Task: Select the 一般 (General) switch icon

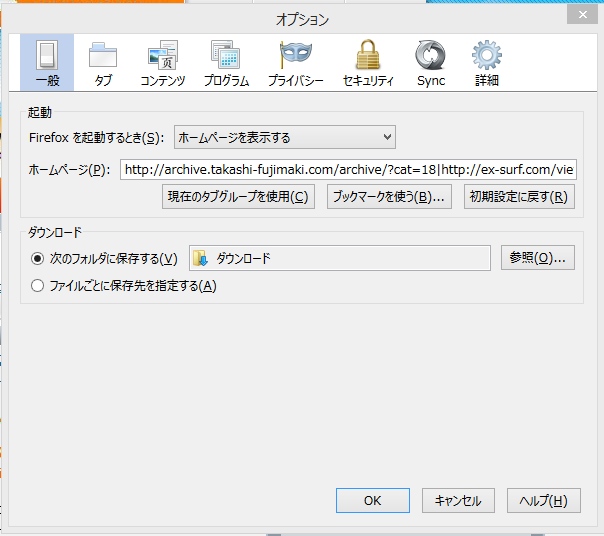Action: [47, 55]
